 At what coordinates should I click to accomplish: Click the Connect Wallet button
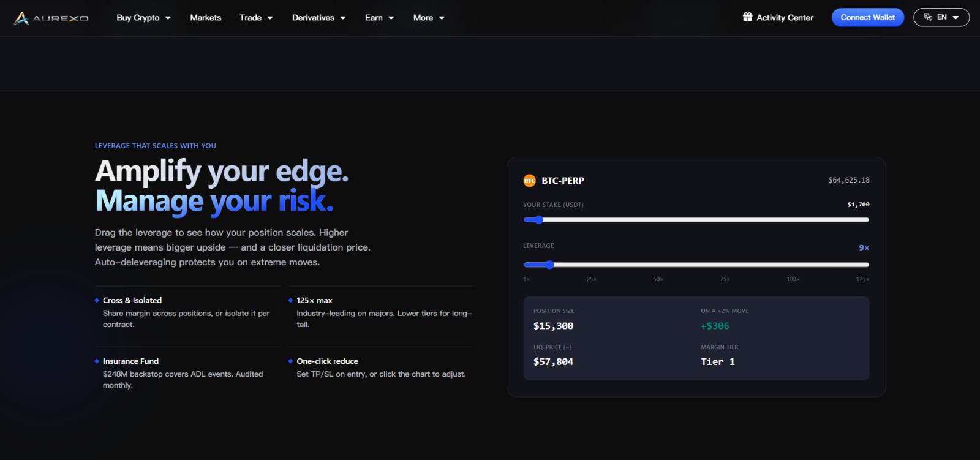(868, 17)
